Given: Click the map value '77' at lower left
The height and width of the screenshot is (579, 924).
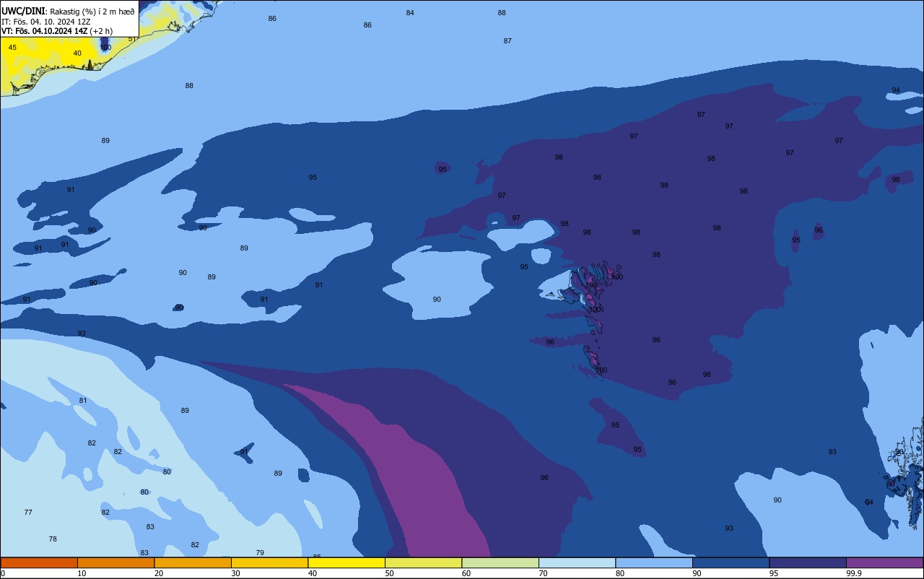Looking at the screenshot, I should (28, 513).
